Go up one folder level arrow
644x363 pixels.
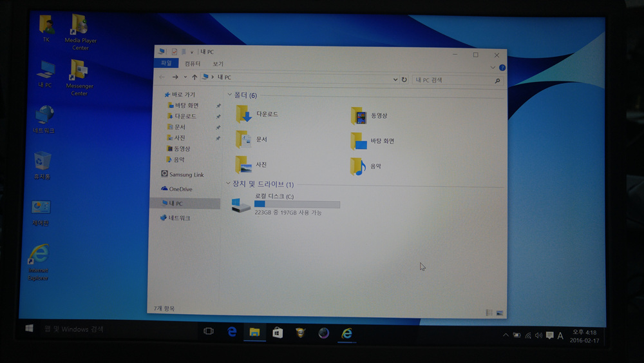point(194,77)
